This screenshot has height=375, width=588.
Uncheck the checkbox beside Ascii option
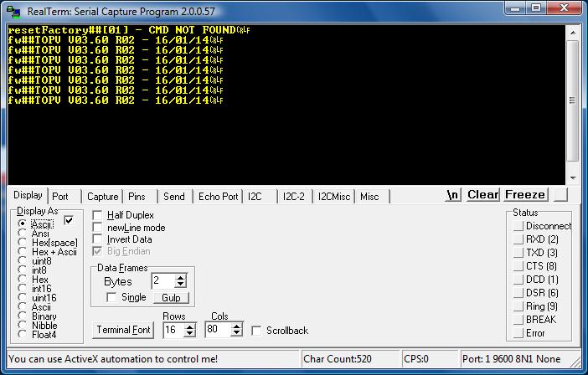point(69,220)
